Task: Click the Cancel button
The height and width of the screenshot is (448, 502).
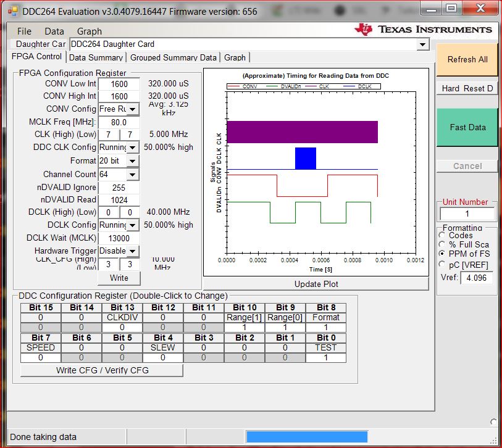Action: tap(467, 166)
